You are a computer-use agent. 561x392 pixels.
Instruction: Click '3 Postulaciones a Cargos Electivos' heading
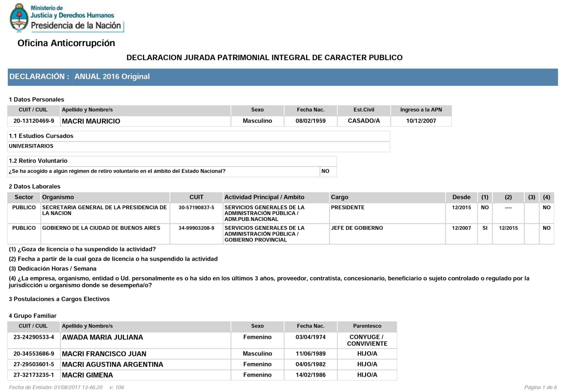coord(59,299)
